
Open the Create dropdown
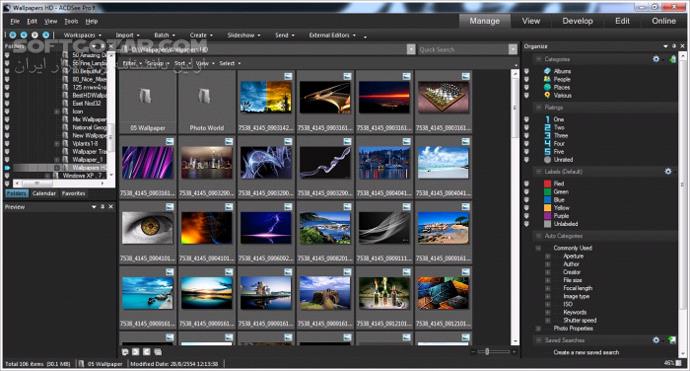pyautogui.click(x=201, y=35)
